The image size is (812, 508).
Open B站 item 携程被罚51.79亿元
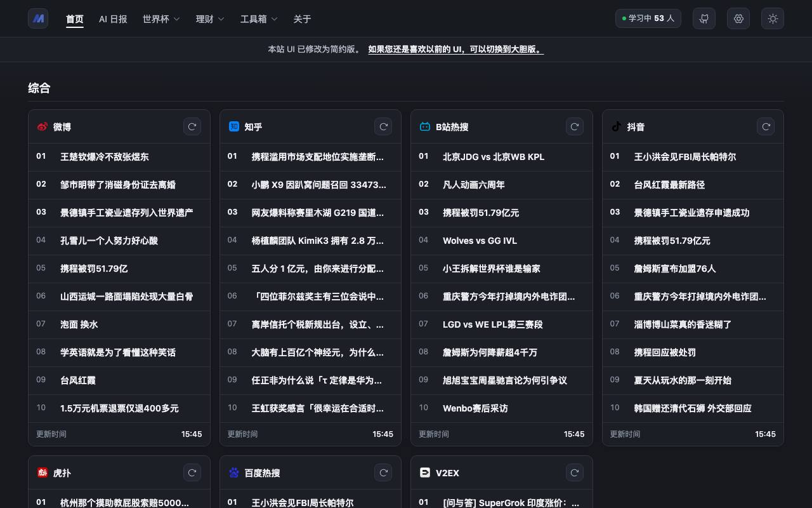pos(502,213)
